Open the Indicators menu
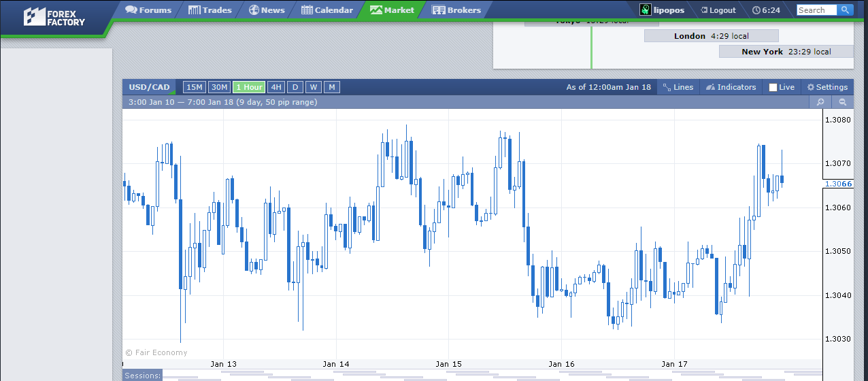This screenshot has width=868, height=381. (731, 87)
